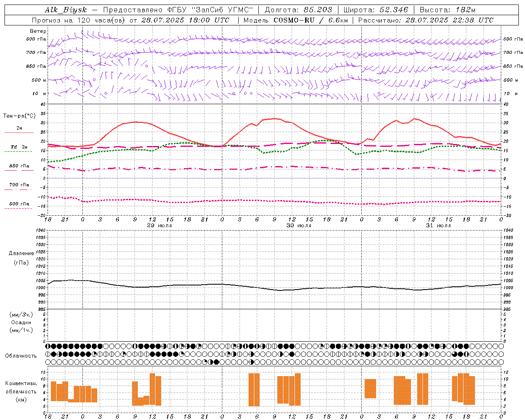Click the 10 м wind level label on left
Screen dimensions: 525x420
coord(39,94)
